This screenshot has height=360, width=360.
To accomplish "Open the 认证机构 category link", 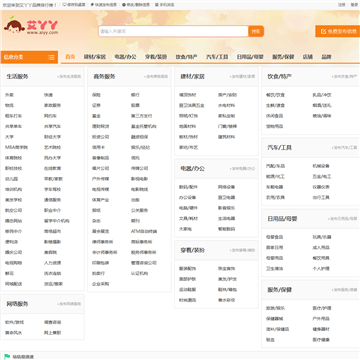I will pos(139,273).
